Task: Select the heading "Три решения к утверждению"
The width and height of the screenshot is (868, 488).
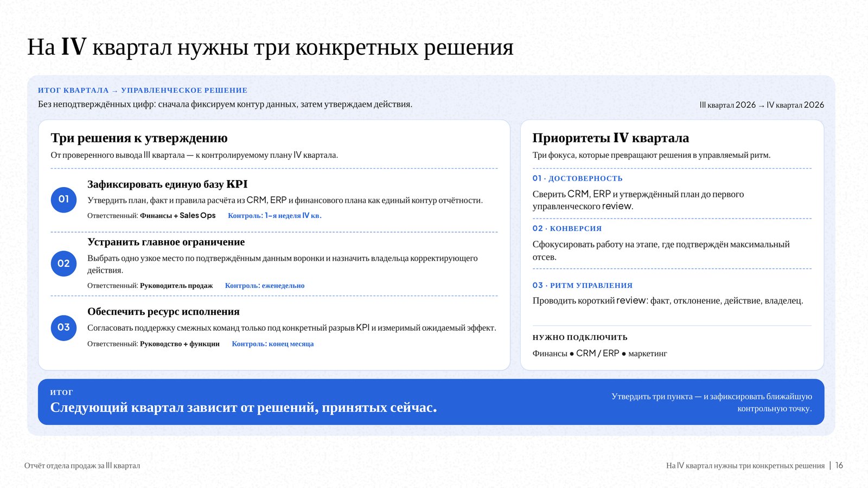Action: tap(139, 138)
